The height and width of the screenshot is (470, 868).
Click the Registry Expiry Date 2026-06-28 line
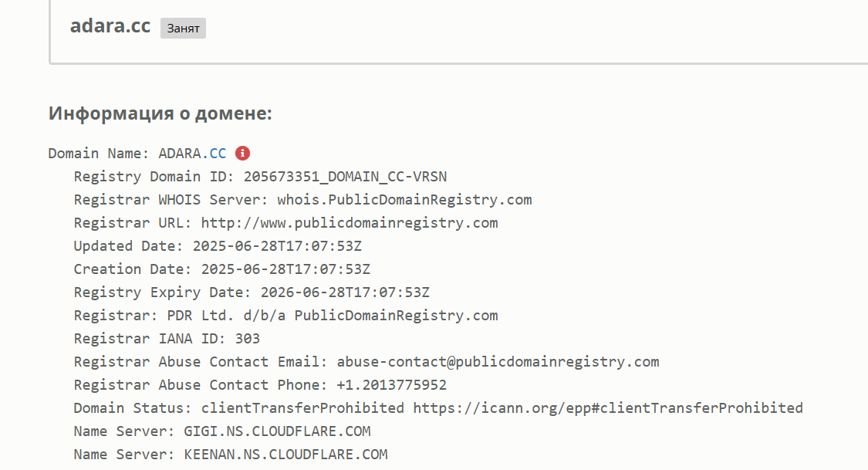252,292
